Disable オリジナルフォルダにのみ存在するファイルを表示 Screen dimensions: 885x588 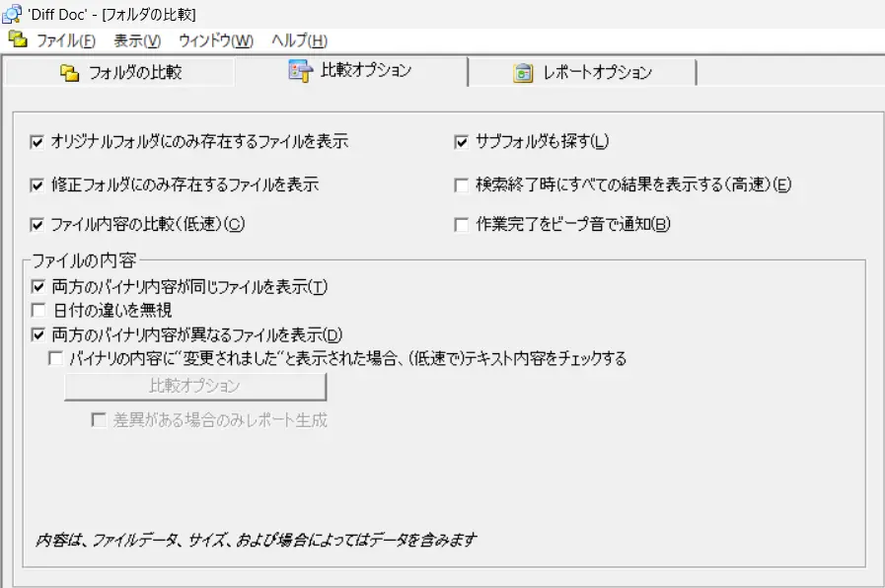(37, 141)
